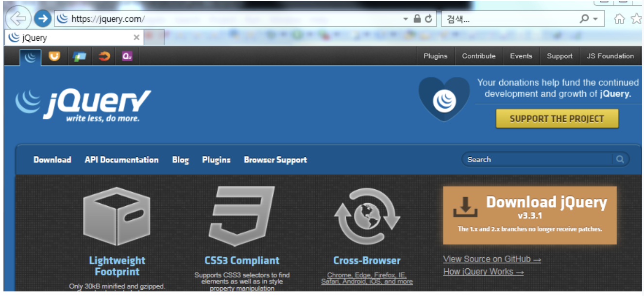Open Browser Support in the navigation

tap(275, 160)
